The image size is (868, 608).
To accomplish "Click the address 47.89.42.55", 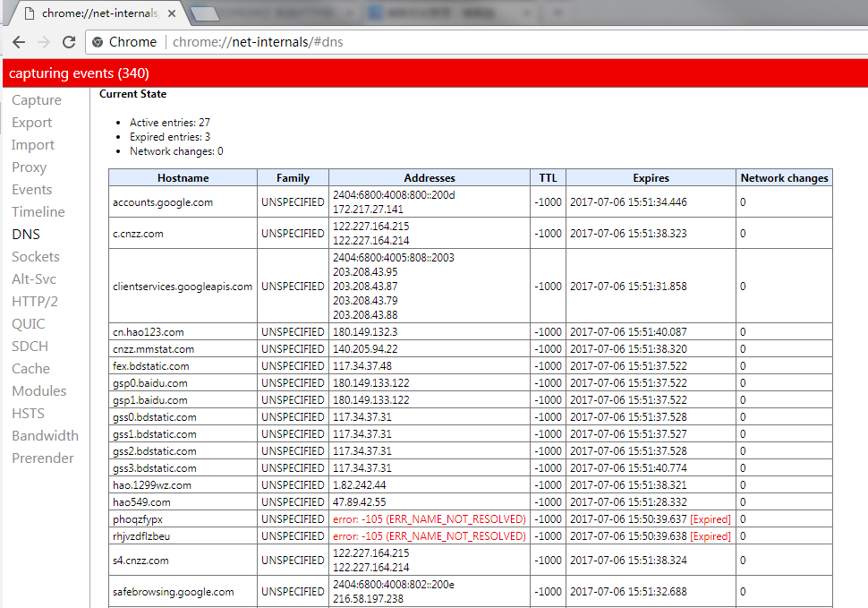I will coord(359,502).
